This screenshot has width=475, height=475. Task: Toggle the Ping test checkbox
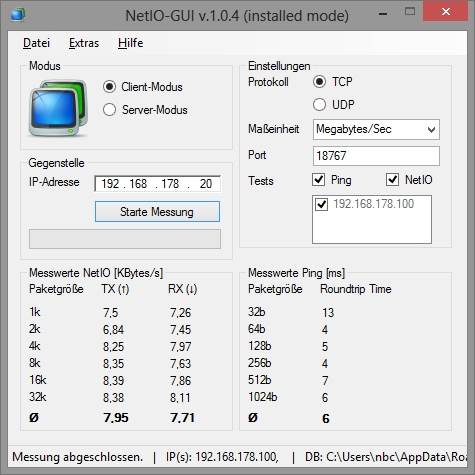[x=318, y=180]
